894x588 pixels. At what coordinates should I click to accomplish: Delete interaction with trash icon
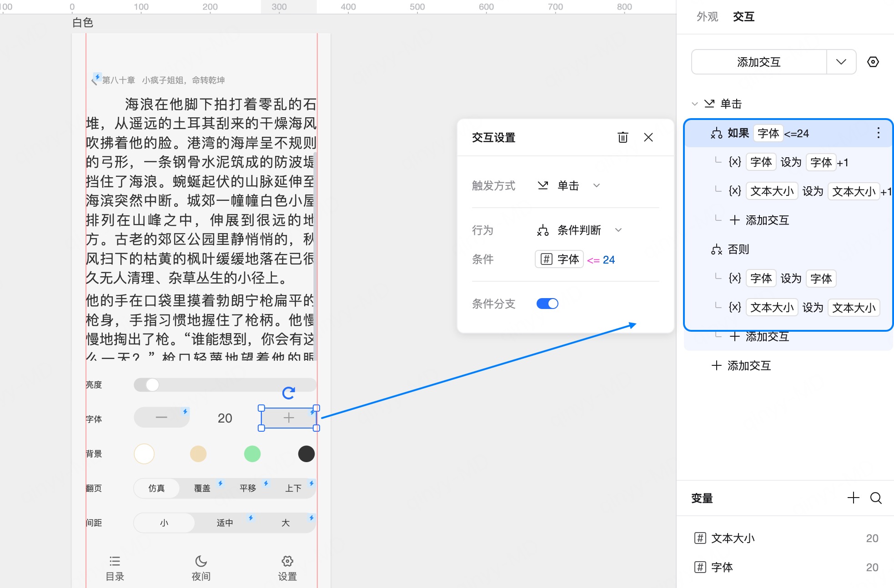point(623,137)
